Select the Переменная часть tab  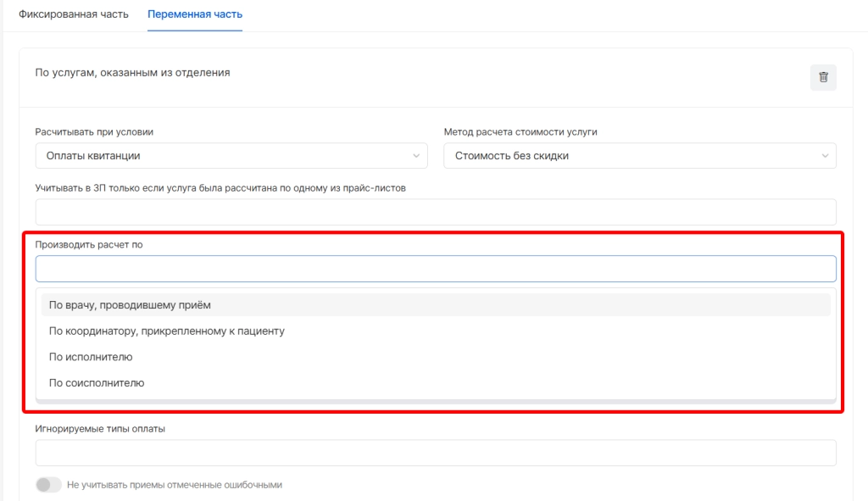pos(195,15)
